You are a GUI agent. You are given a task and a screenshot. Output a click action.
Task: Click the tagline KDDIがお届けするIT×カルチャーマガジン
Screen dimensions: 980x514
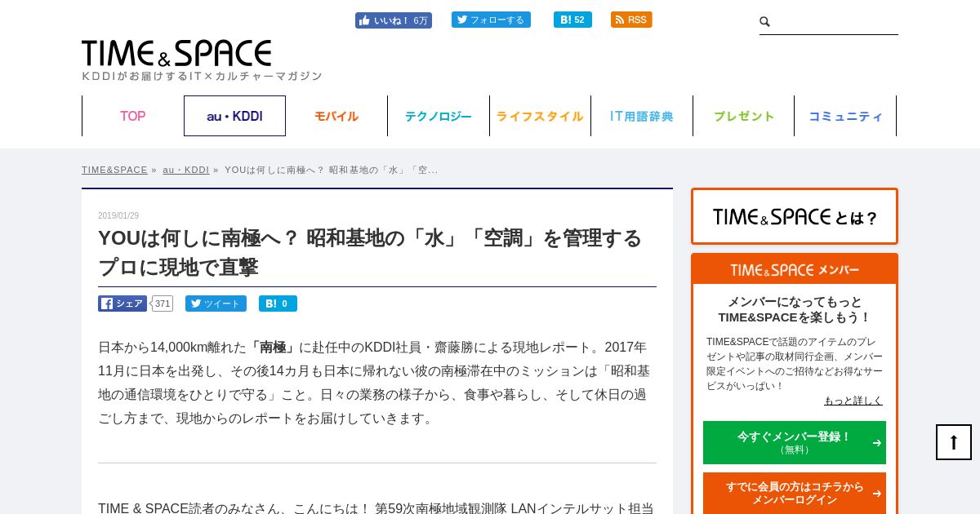202,76
